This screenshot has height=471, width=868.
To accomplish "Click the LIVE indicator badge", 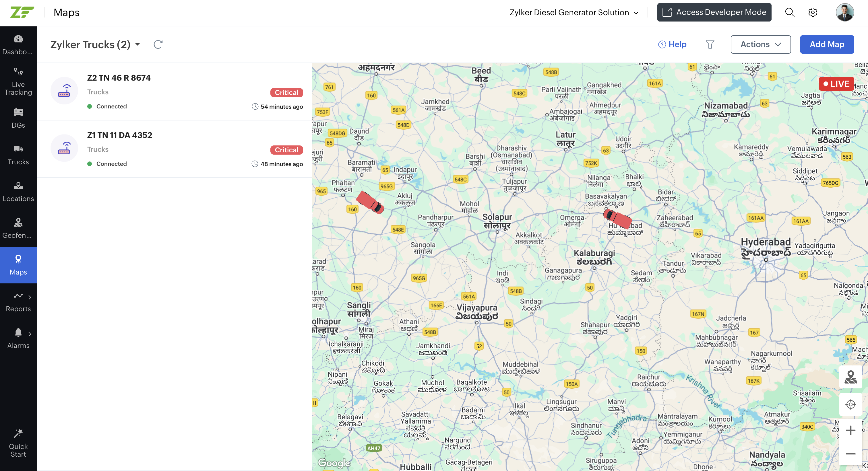I will pyautogui.click(x=836, y=84).
